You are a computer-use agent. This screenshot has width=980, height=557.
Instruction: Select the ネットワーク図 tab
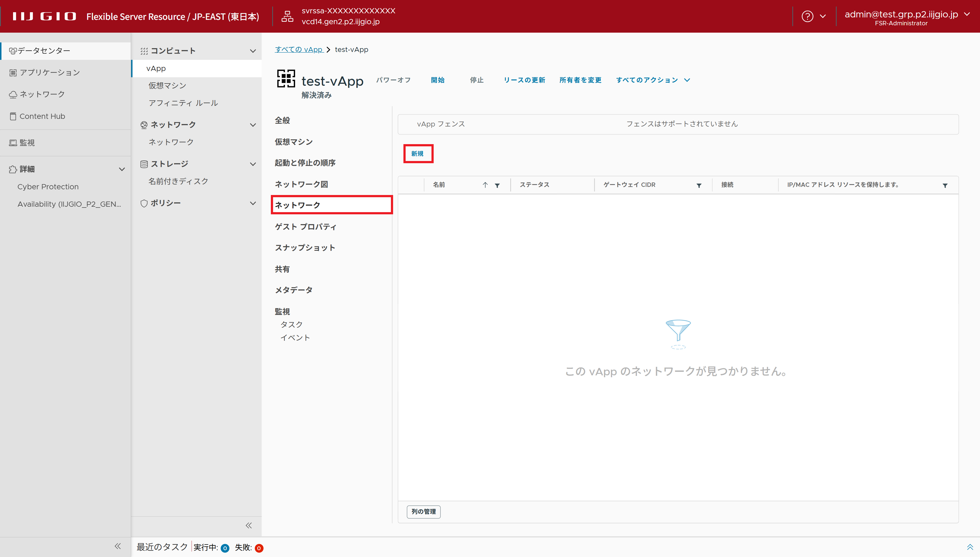click(301, 184)
